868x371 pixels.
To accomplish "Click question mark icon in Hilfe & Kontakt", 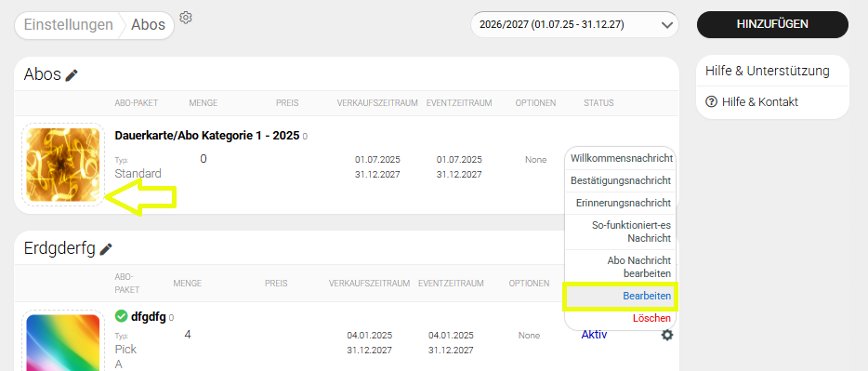I will [711, 102].
